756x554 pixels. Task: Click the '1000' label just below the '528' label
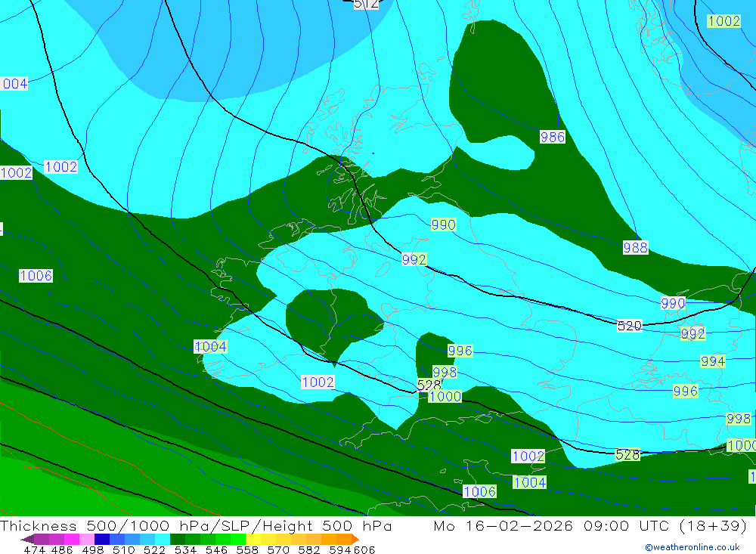(x=445, y=396)
